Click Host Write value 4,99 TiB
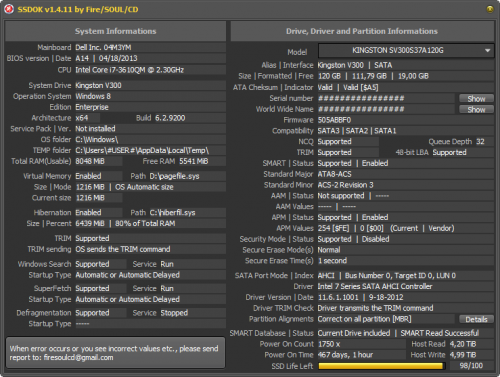Screen dimensions: 500x377 [x=463, y=355]
